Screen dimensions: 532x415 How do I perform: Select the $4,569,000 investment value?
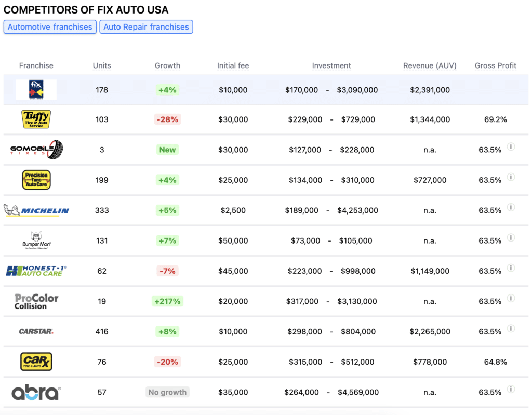tap(358, 392)
